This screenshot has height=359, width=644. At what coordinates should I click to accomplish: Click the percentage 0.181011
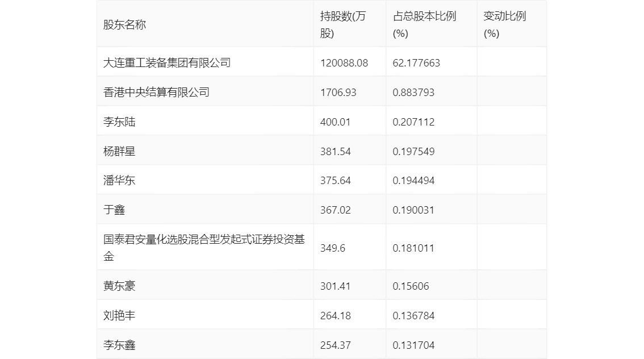tap(413, 248)
